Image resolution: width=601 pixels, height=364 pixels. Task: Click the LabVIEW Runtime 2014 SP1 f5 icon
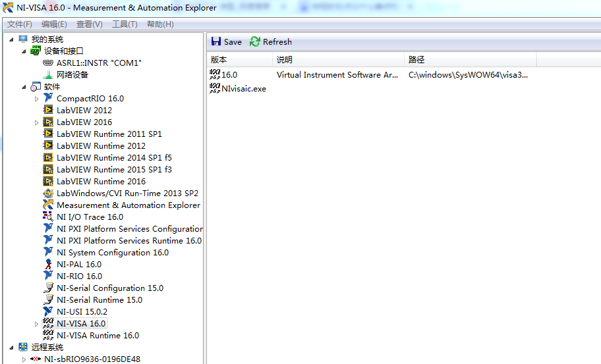(48, 157)
